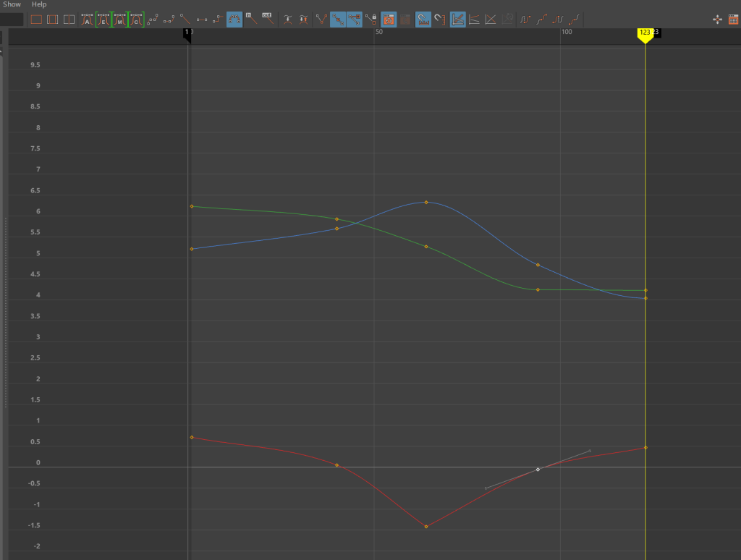This screenshot has width=741, height=560.
Task: Click the dimmed Renormalize curves icon
Action: click(507, 20)
